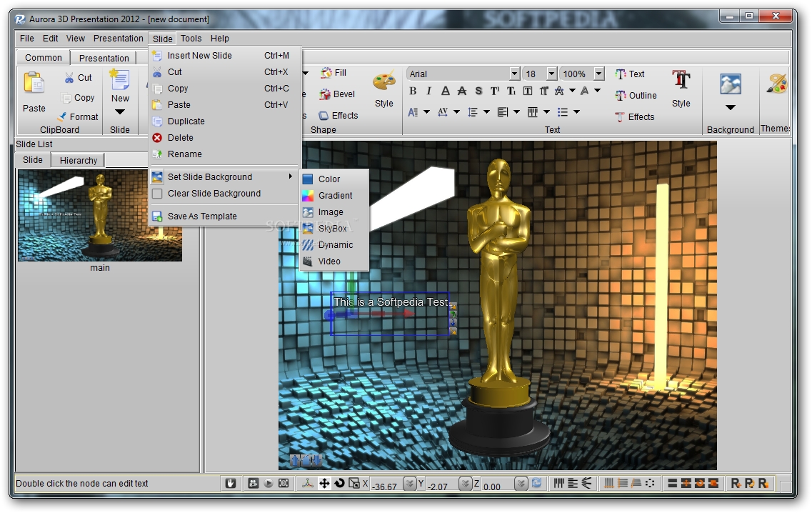Expand the New Slide dropdown arrow
The width and height of the screenshot is (812, 513).
(120, 112)
